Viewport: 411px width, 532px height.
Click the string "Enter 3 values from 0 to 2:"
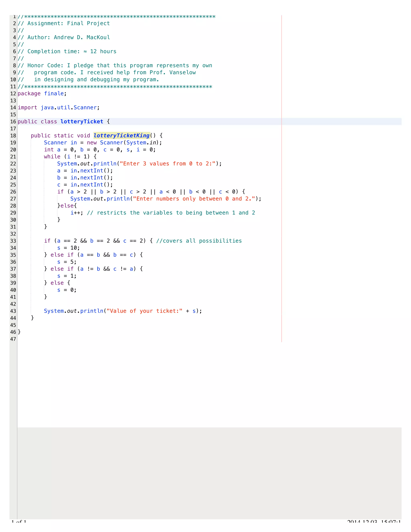(x=168, y=164)
